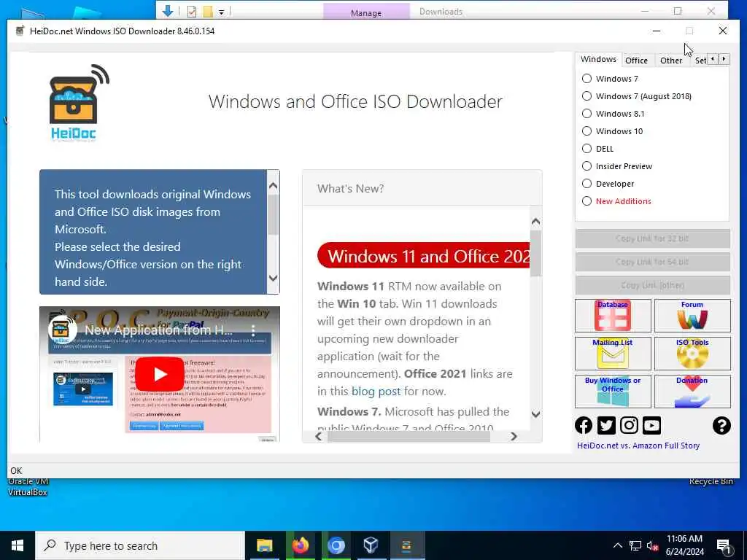Click the What's New horizontal scrollbar thumb
The width and height of the screenshot is (747, 560).
[409, 436]
